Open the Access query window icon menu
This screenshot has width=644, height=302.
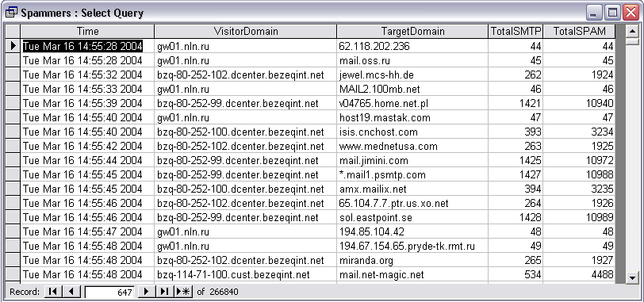point(11,13)
